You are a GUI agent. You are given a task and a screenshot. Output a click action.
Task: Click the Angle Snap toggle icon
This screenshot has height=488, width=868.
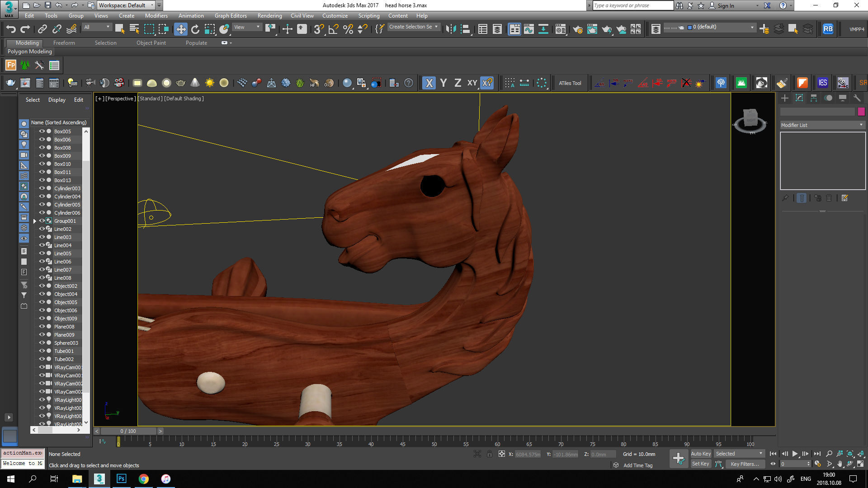coord(333,29)
